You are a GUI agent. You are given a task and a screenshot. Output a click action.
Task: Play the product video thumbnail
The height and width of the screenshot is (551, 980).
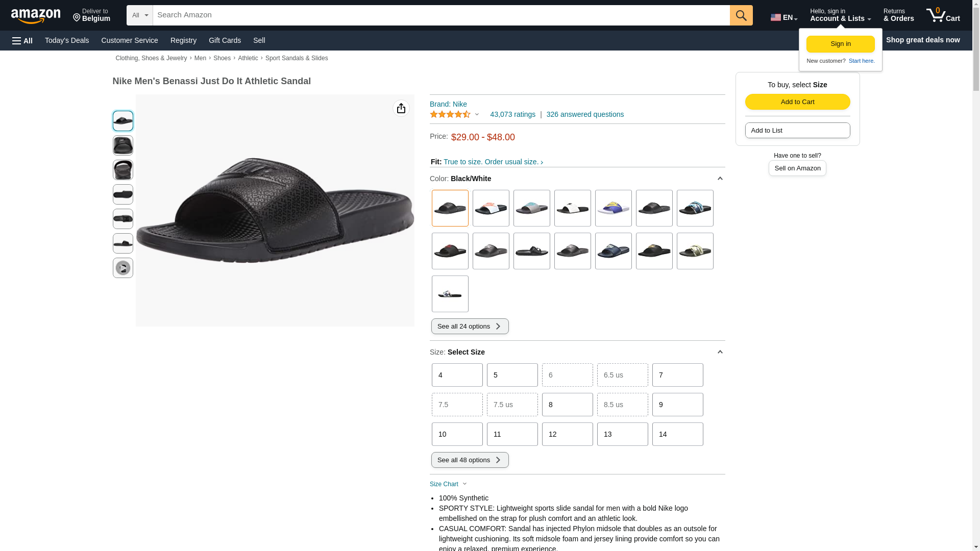pyautogui.click(x=122, y=268)
